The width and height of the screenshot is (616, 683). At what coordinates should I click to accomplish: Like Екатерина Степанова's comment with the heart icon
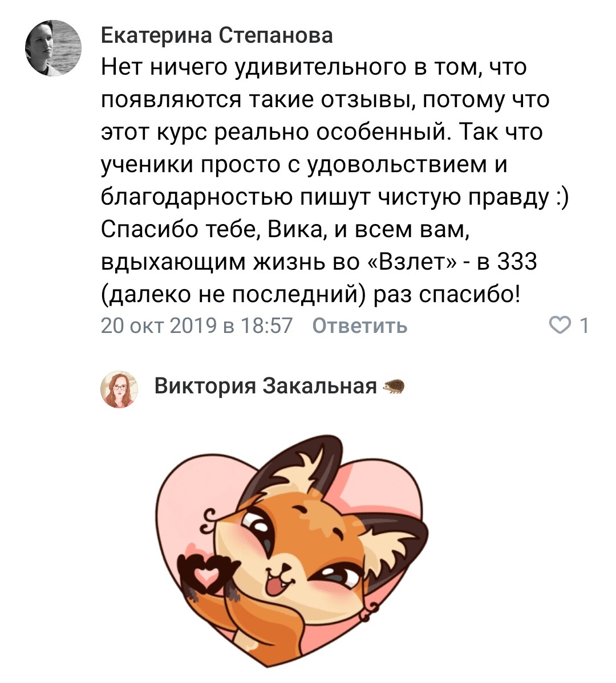coord(560,326)
